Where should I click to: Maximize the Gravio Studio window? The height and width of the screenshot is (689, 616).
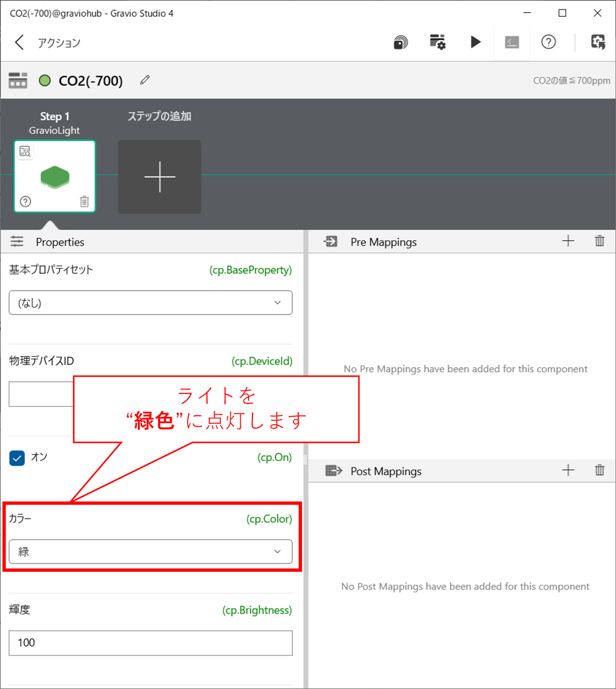click(563, 13)
